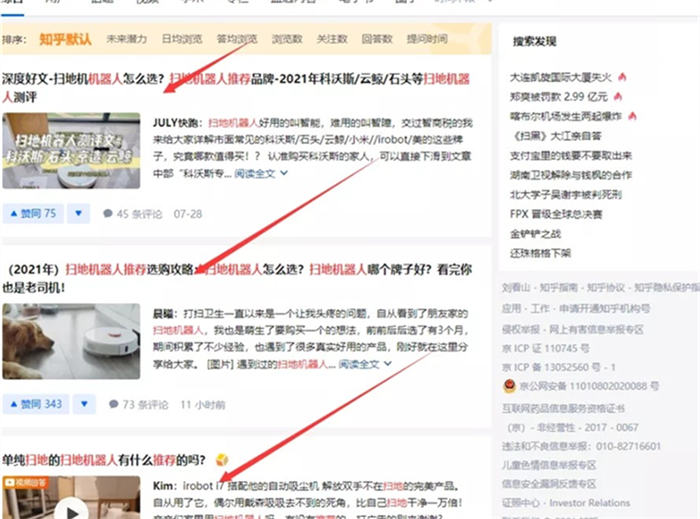Open the 73 comments on the second article
The width and height of the screenshot is (700, 519).
coord(140,405)
